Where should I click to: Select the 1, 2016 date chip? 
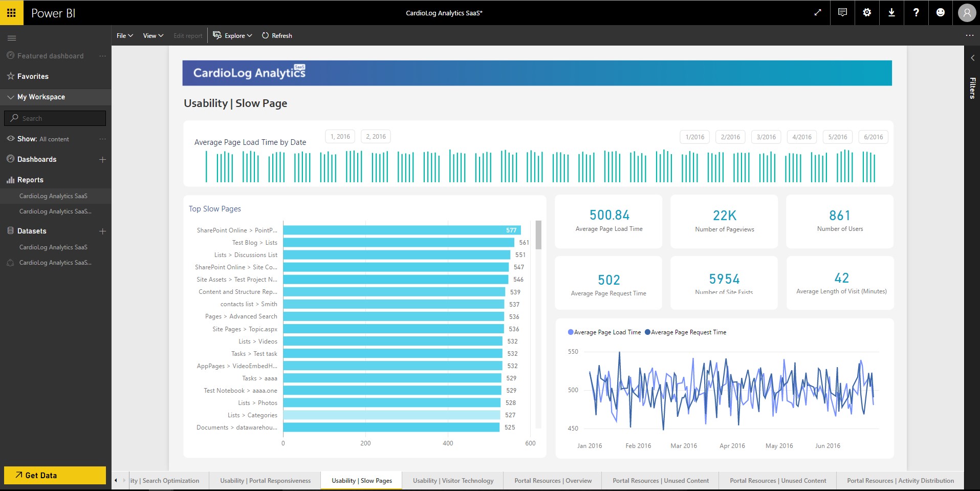click(x=340, y=137)
